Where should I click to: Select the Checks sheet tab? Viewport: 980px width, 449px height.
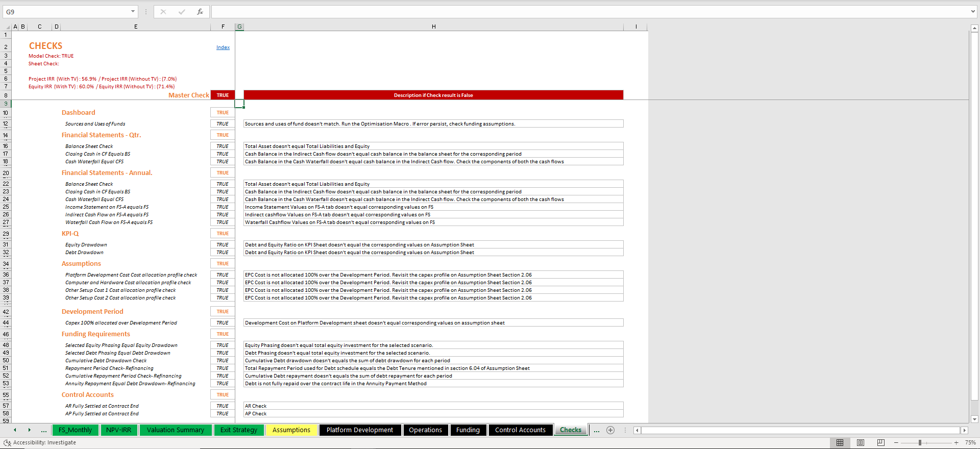[x=571, y=430]
